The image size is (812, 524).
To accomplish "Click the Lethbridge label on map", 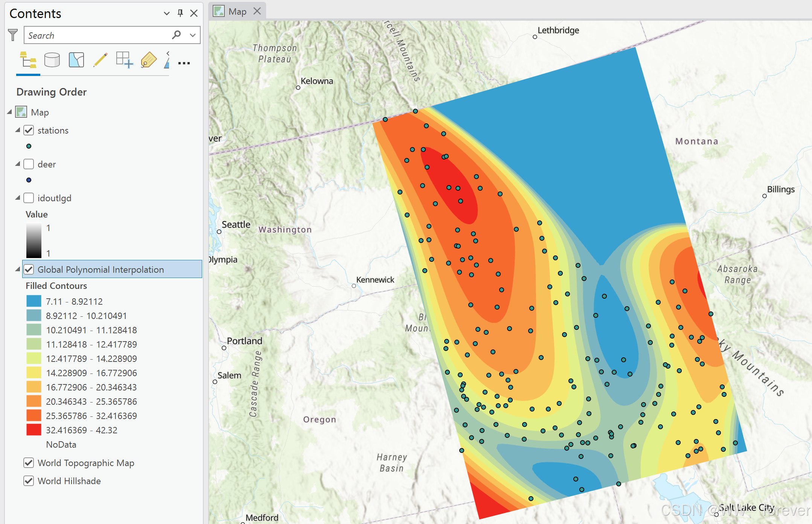I will pyautogui.click(x=558, y=30).
